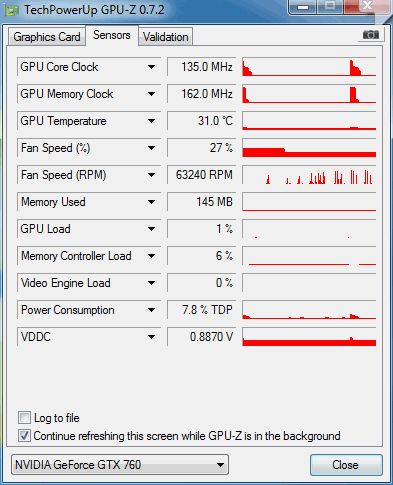Open the Fan Speed (RPM) dropdown
Viewport: 393px width, 485px height.
[x=151, y=175]
